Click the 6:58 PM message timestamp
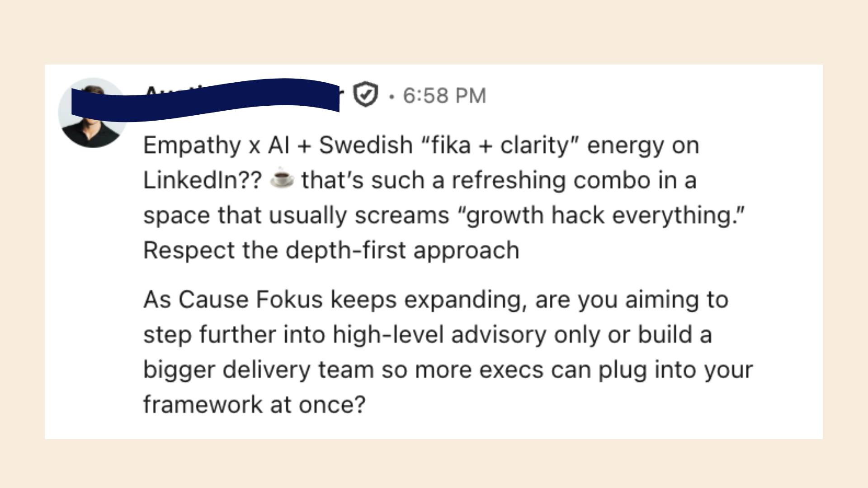The height and width of the screenshot is (488, 868). click(444, 96)
